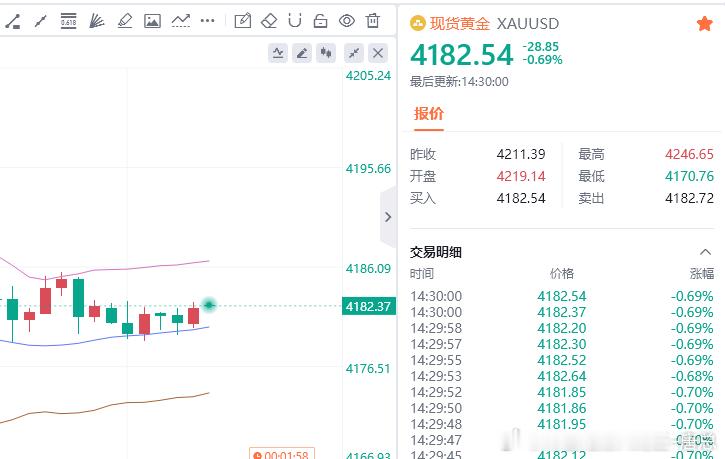This screenshot has width=725, height=459.
Task: Insert an image onto the chart
Action: click(152, 21)
